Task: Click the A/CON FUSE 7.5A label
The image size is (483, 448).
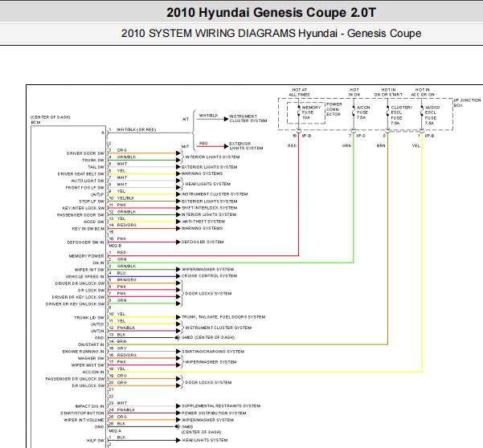Action: pos(363,112)
